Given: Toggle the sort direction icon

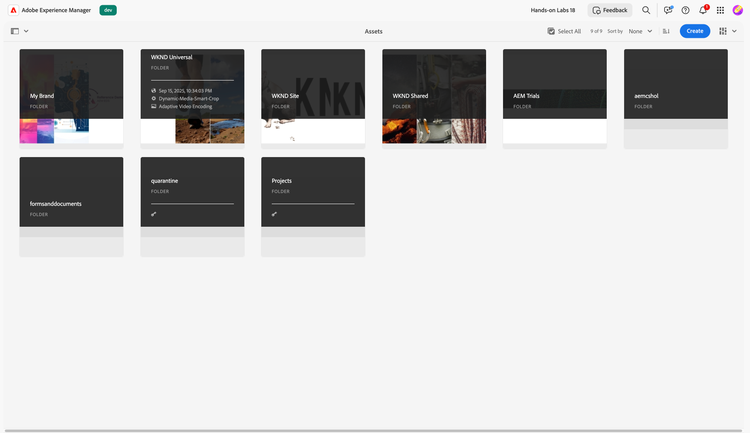Looking at the screenshot, I should [x=666, y=31].
